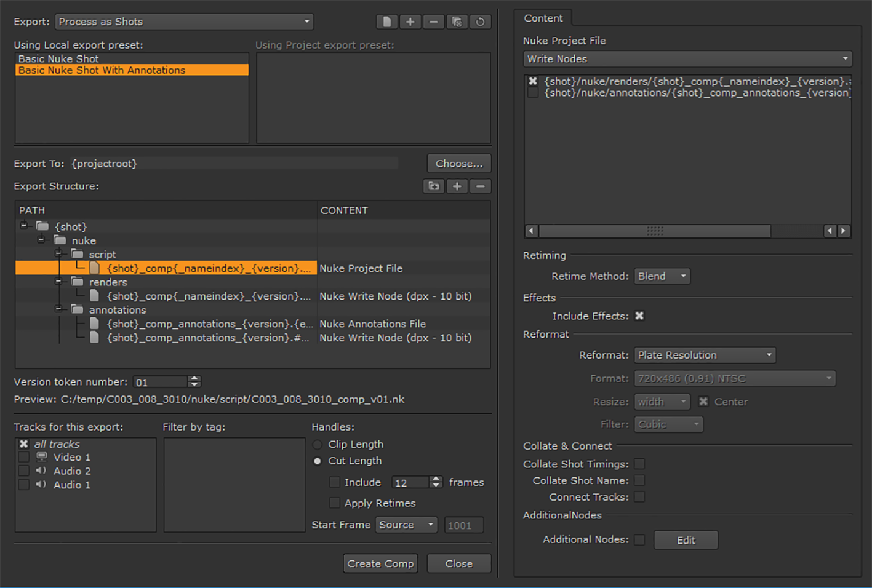Click the duplicate preset icon
The width and height of the screenshot is (872, 588).
457,22
